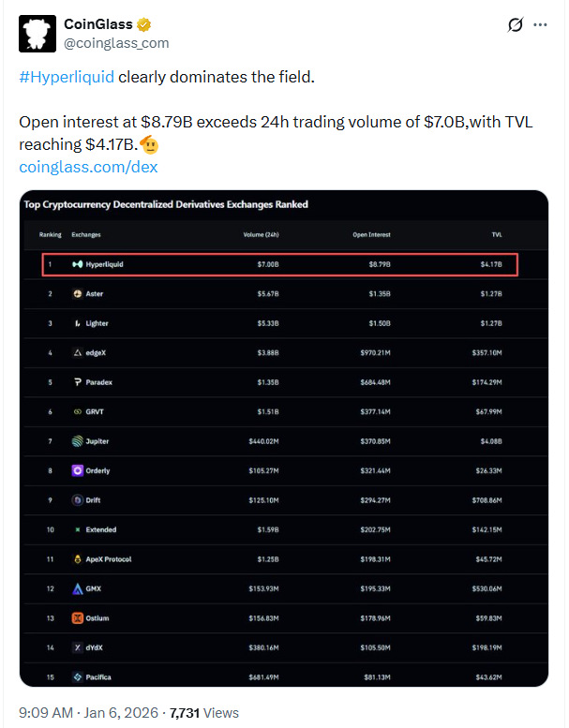Click the CoinGlass profile avatar

click(37, 34)
